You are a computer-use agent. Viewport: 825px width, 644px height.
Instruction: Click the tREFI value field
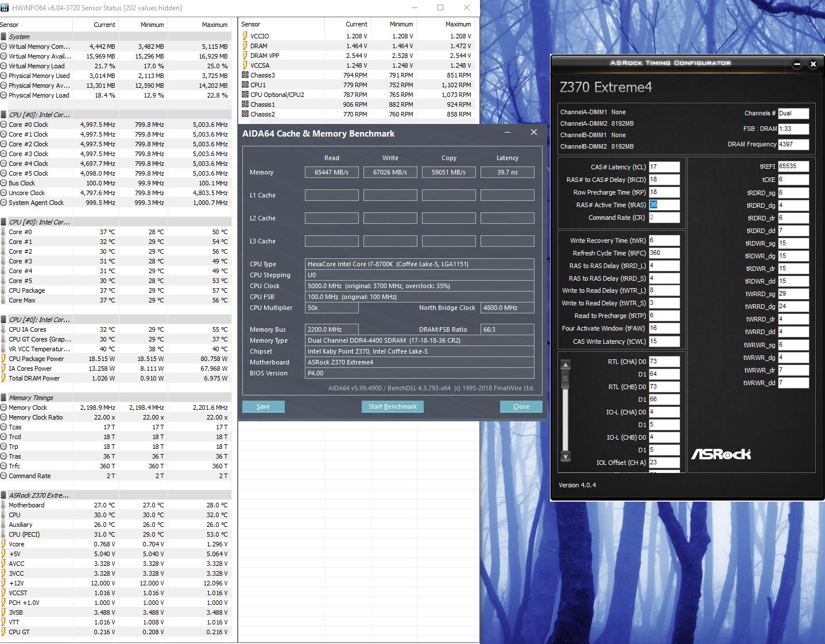point(793,166)
